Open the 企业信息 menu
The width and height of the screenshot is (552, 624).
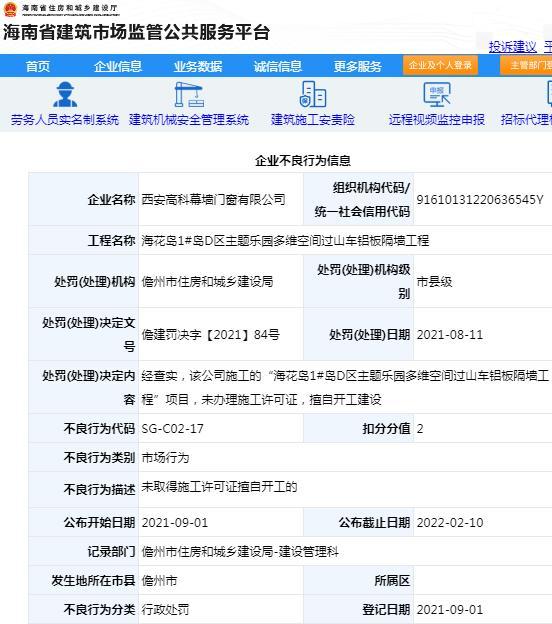[118, 66]
